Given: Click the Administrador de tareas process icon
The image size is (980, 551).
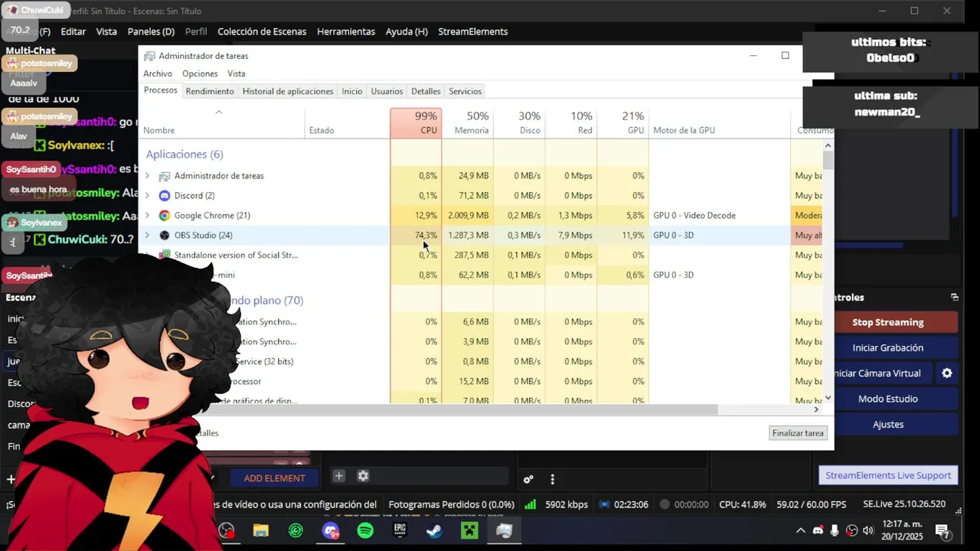Looking at the screenshot, I should click(164, 175).
